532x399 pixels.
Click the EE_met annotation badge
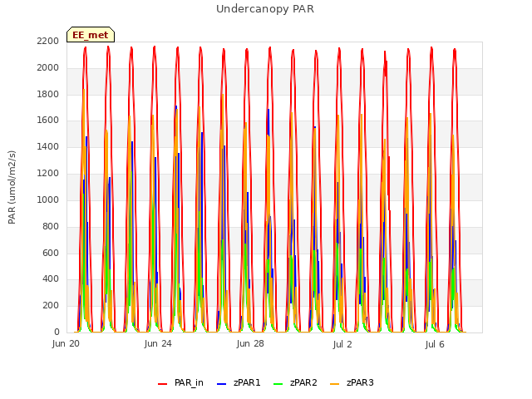coord(91,35)
